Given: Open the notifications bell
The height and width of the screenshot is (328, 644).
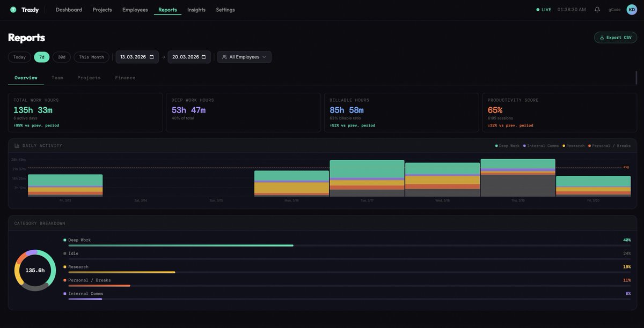Looking at the screenshot, I should pyautogui.click(x=597, y=10).
